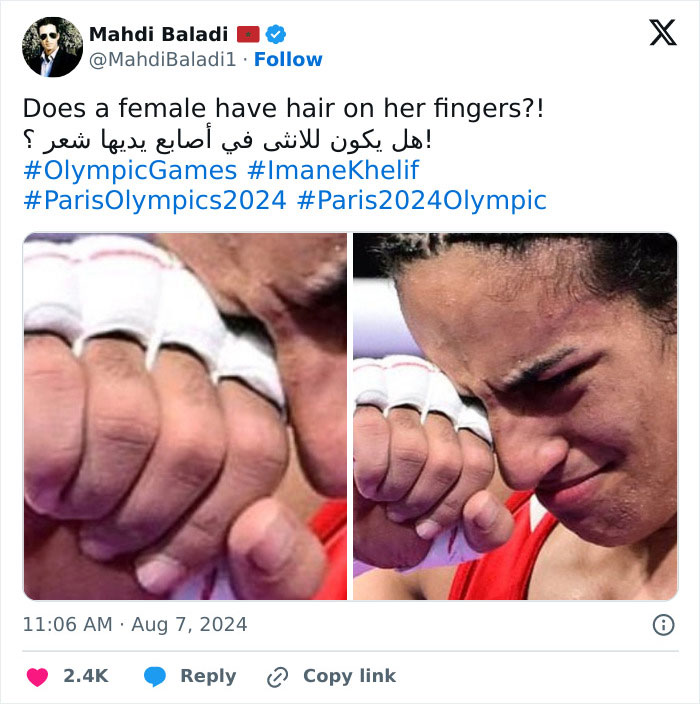700x704 pixels.
Task: Click the Reply button label
Action: coord(208,676)
